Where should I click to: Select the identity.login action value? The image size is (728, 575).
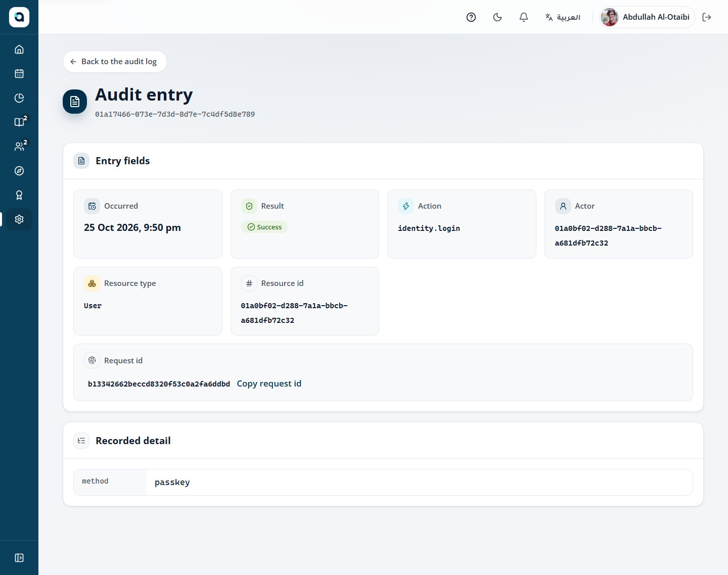(429, 228)
